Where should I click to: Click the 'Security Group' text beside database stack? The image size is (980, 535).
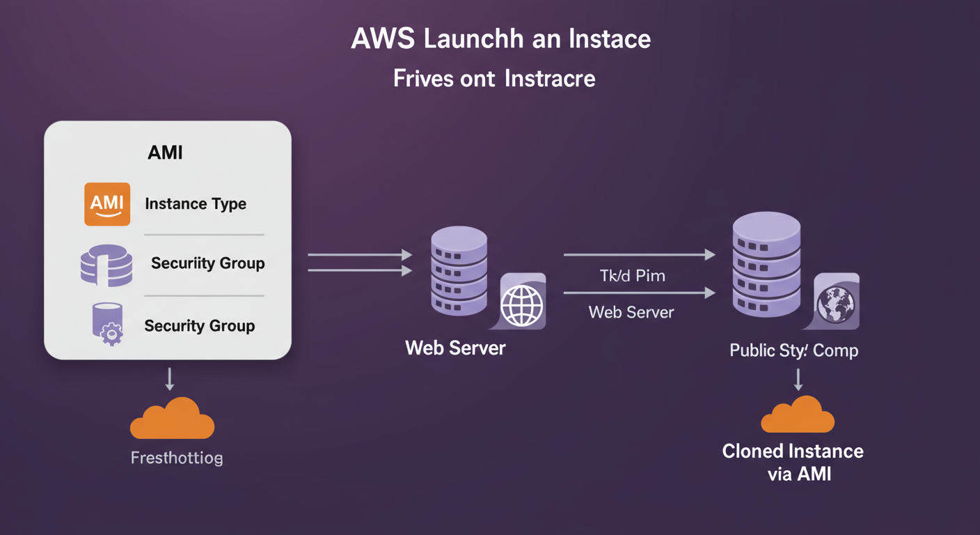click(208, 263)
